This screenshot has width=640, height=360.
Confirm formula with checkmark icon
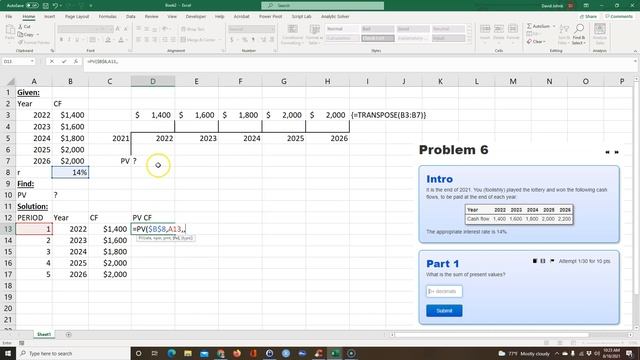click(64, 61)
